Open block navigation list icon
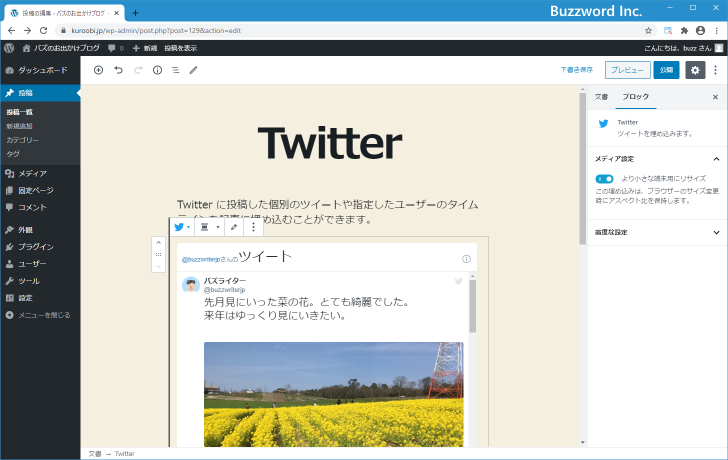728x460 pixels. (x=176, y=70)
